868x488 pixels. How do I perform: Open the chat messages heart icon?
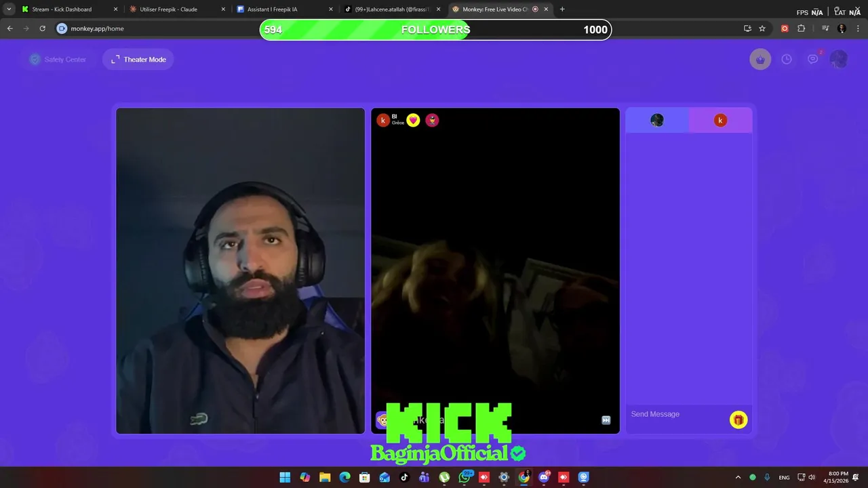pos(813,59)
